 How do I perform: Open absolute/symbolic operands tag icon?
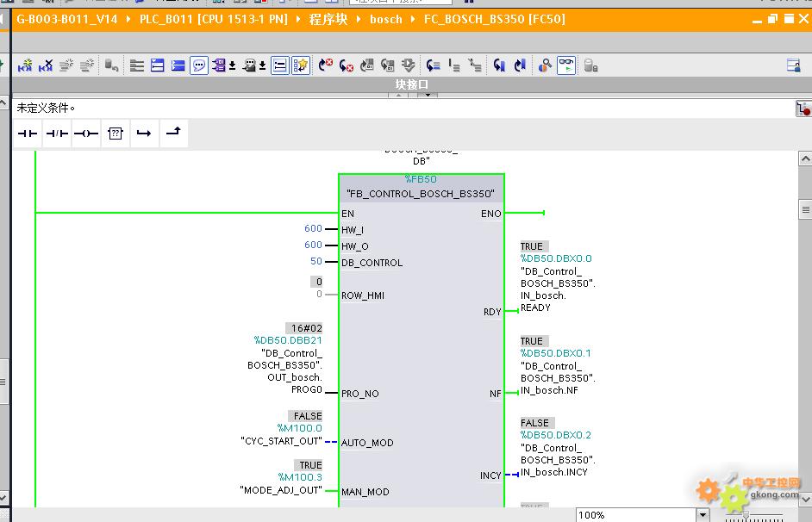pos(219,65)
